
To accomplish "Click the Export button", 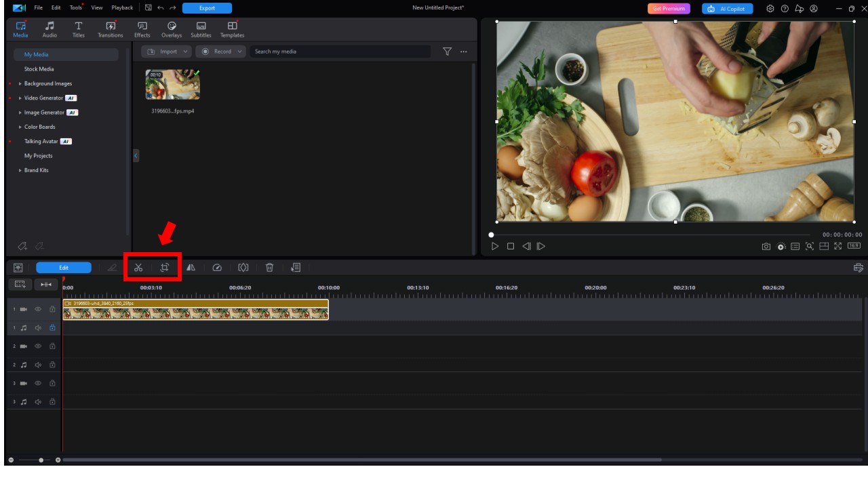I will coord(207,8).
